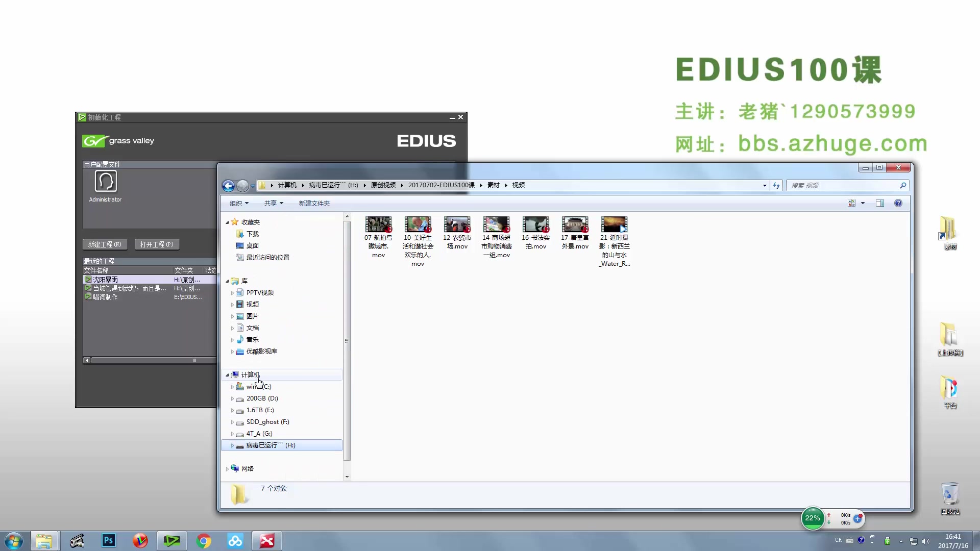Open the 回收站 desktop icon
Image resolution: width=980 pixels, height=551 pixels.
pyautogui.click(x=950, y=498)
